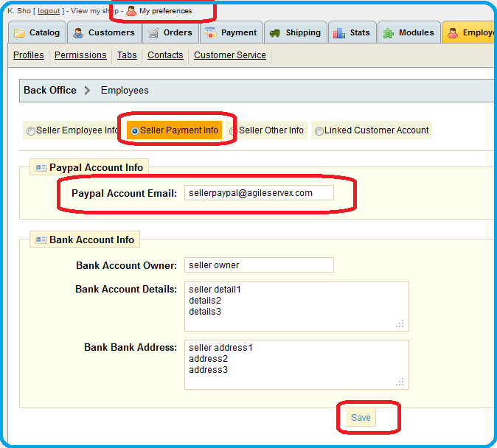The image size is (497, 448).
Task: Click Bank Bank Address resize handle
Action: [x=400, y=382]
